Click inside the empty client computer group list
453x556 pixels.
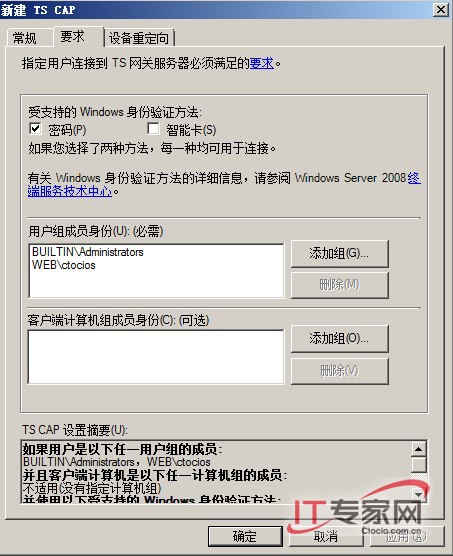click(156, 357)
